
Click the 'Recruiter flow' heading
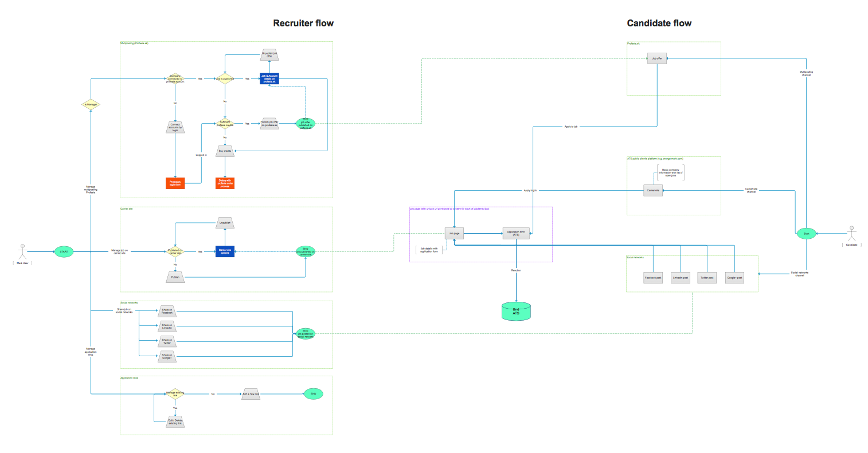(303, 23)
